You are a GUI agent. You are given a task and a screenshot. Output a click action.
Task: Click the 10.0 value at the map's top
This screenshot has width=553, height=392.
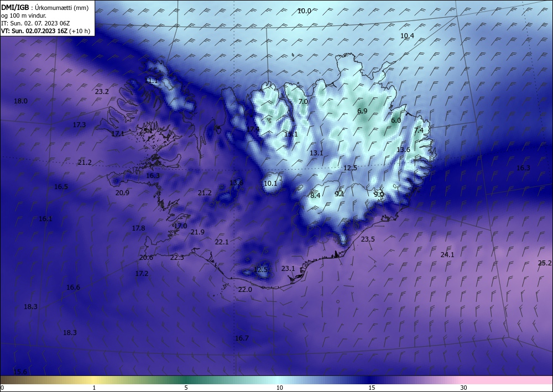pyautogui.click(x=304, y=11)
